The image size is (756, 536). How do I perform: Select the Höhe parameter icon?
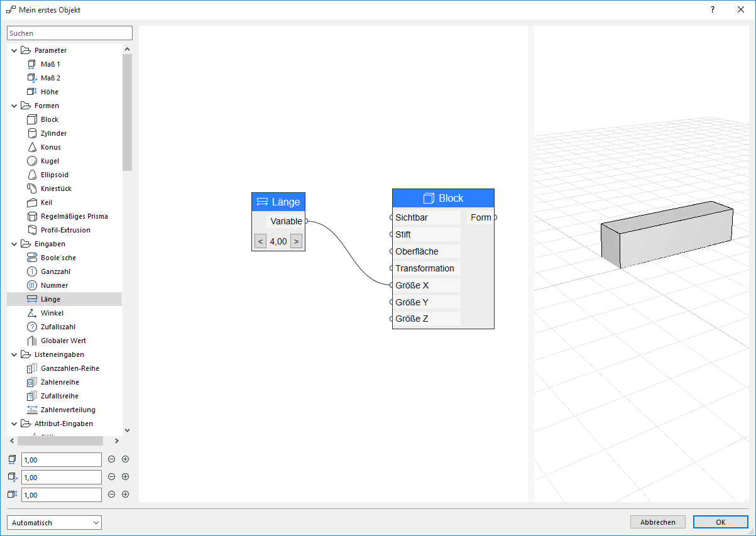(x=33, y=92)
